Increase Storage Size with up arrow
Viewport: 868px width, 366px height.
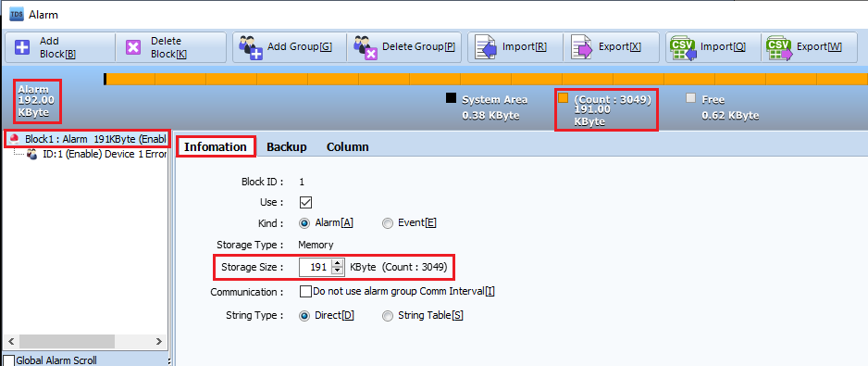(338, 263)
